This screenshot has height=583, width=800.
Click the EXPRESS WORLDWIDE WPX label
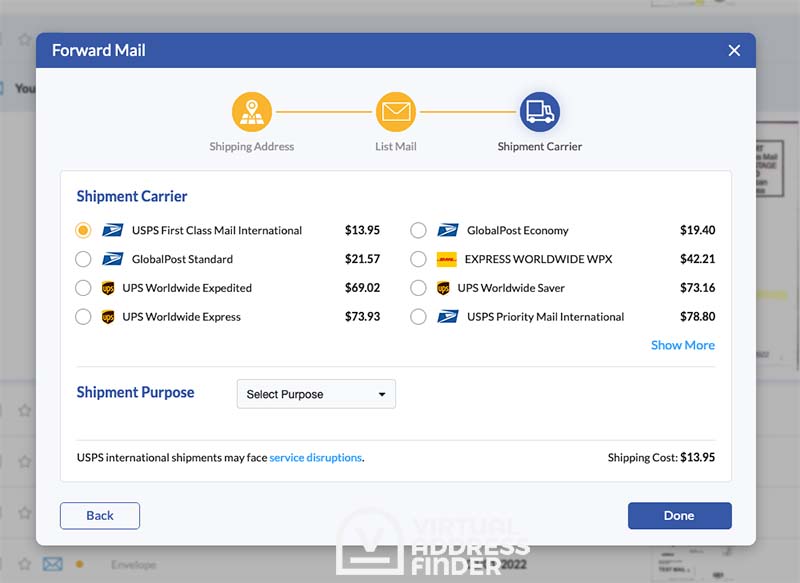click(538, 259)
